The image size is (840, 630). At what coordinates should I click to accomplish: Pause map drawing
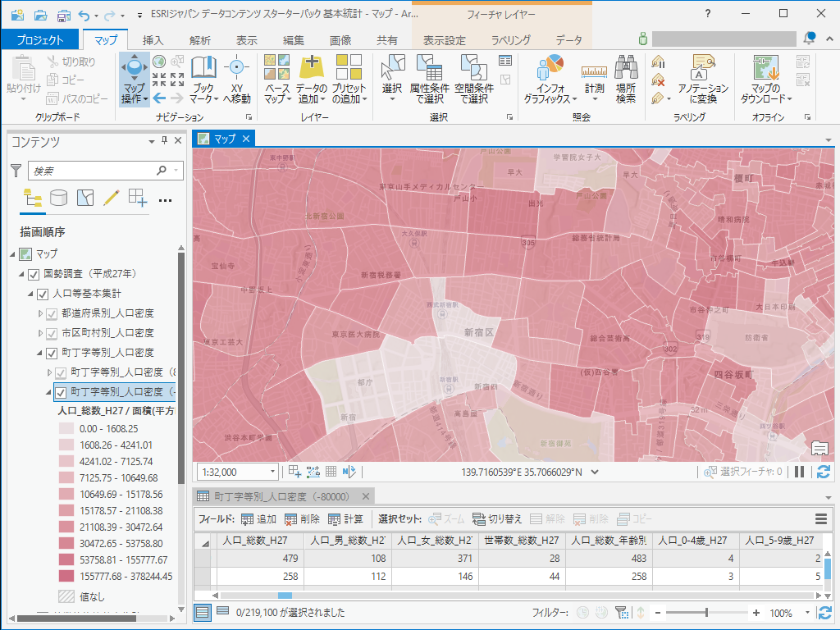800,472
